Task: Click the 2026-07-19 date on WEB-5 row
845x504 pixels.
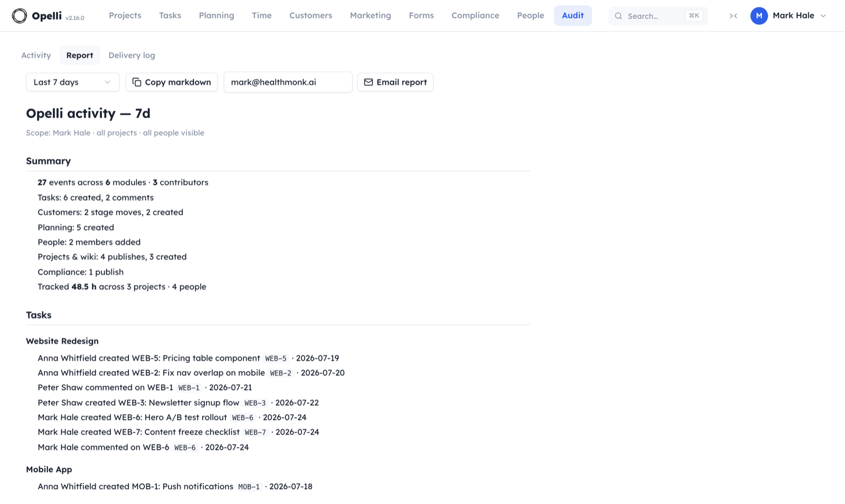Action: [x=317, y=358]
